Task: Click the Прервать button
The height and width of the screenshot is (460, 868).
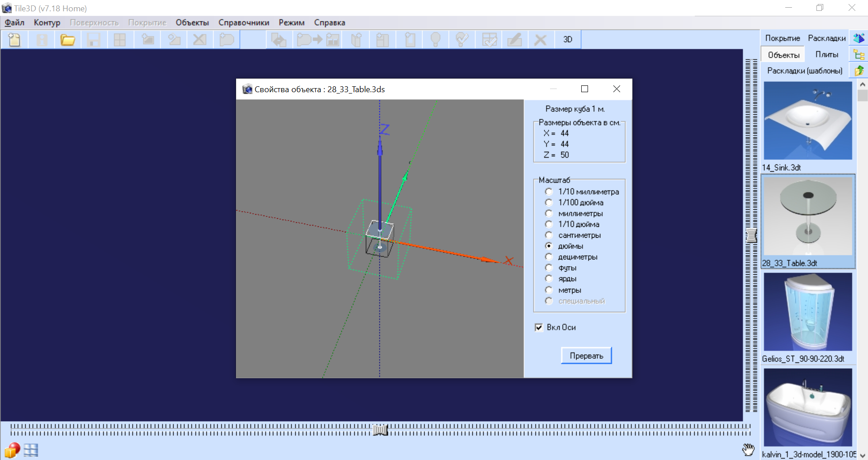Action: tap(586, 356)
